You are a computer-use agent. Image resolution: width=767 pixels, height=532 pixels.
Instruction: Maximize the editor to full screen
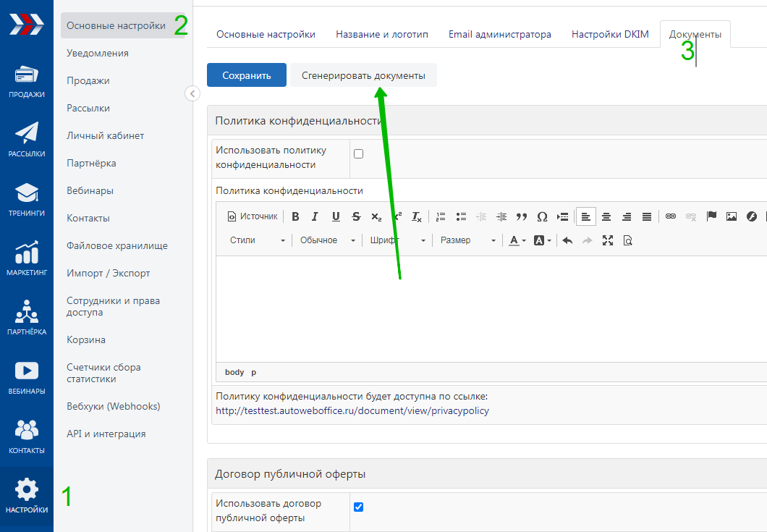point(608,240)
